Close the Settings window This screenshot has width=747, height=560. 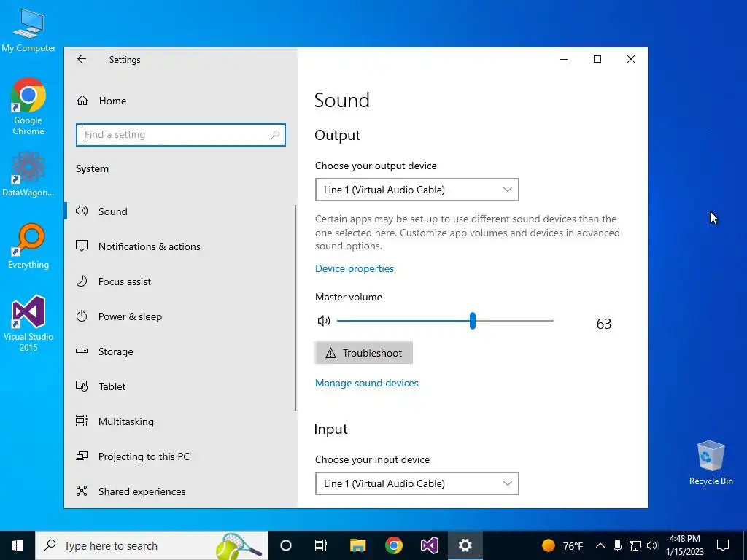pos(631,59)
